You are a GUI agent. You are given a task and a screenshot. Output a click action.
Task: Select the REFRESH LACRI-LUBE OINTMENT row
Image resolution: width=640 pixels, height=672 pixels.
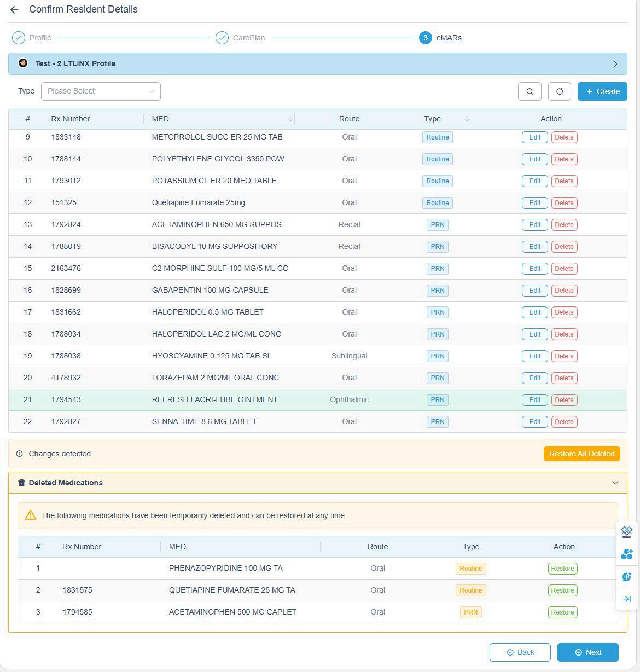click(x=214, y=400)
